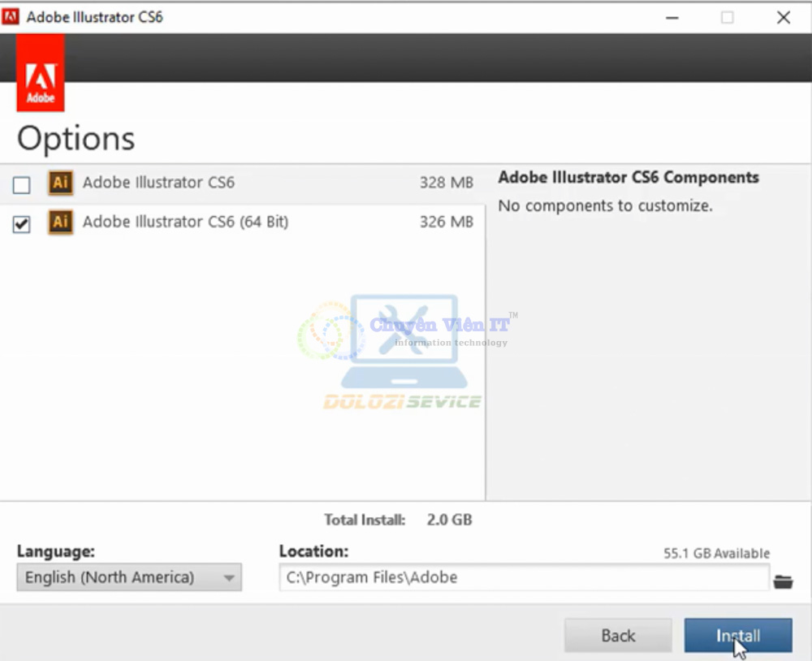This screenshot has height=661, width=812.
Task: Click the Ai icon on the 64 Bit row
Action: click(60, 222)
